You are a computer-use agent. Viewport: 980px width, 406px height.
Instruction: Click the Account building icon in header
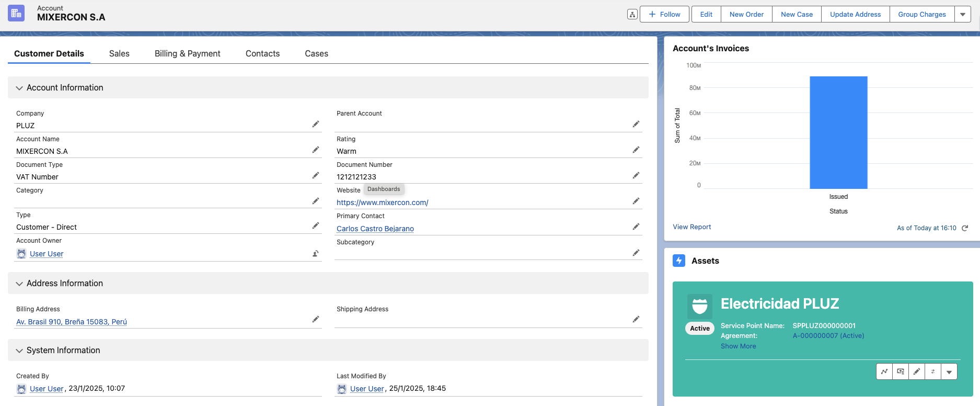point(16,13)
